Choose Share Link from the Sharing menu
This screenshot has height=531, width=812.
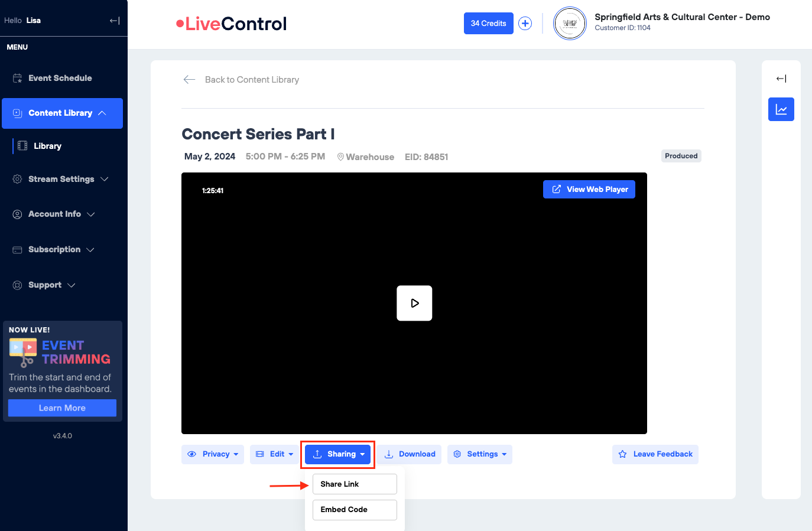click(355, 484)
